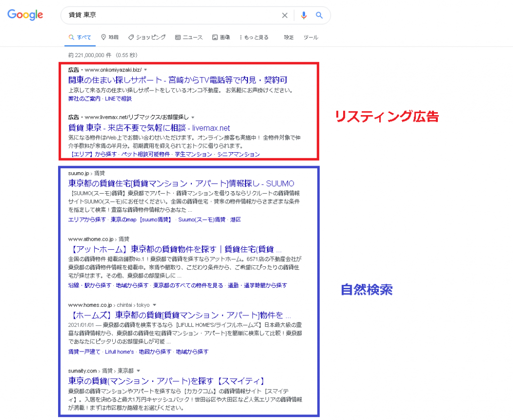This screenshot has width=513, height=420.
Task: Open シニアマンション sitelink
Action: coord(238,154)
